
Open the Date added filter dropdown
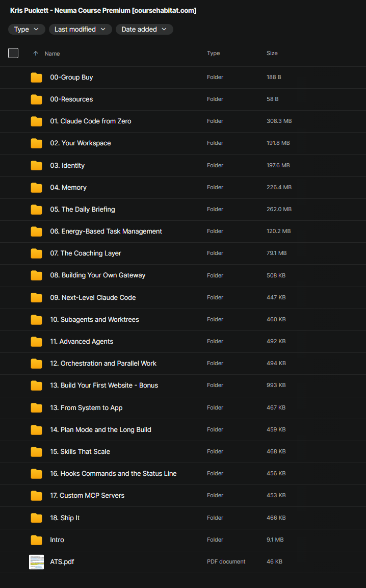[x=144, y=29]
